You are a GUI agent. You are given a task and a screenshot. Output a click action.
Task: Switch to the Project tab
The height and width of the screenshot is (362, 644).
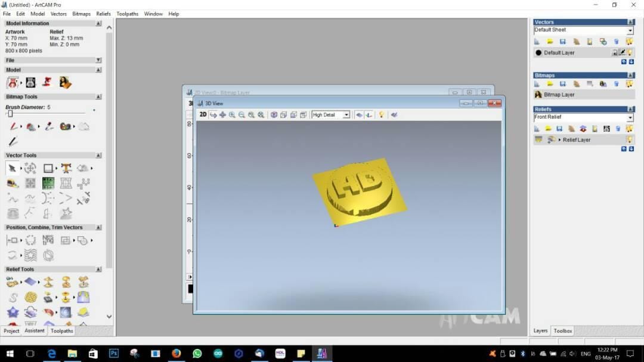point(11,331)
